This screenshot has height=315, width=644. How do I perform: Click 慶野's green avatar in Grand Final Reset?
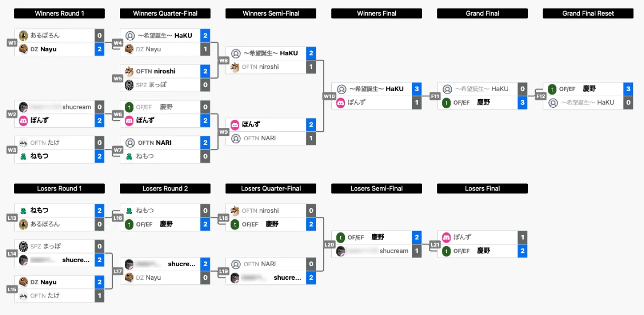point(552,89)
